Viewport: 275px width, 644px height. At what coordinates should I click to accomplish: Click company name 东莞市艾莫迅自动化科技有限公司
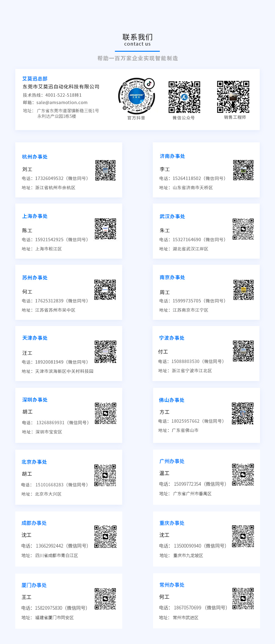[61, 87]
